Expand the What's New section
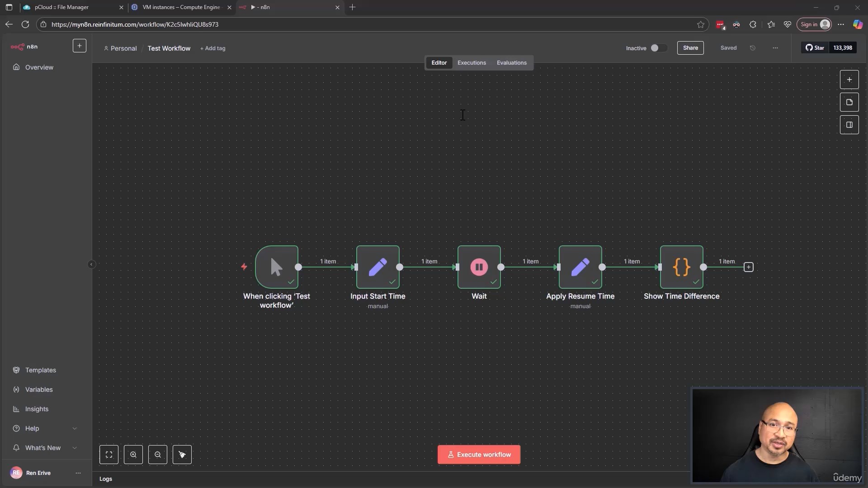This screenshot has width=868, height=488. coord(75,448)
